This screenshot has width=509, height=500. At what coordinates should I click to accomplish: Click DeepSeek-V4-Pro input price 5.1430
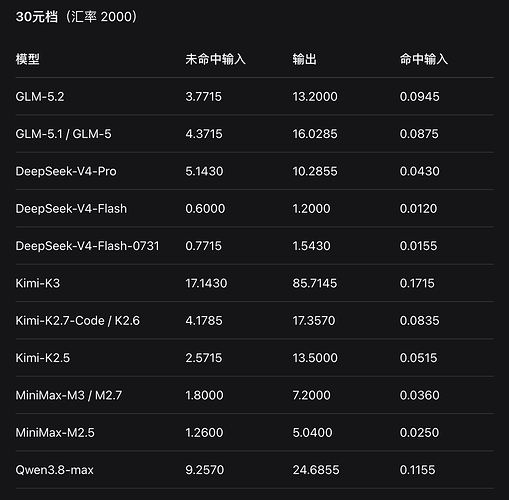coord(204,171)
